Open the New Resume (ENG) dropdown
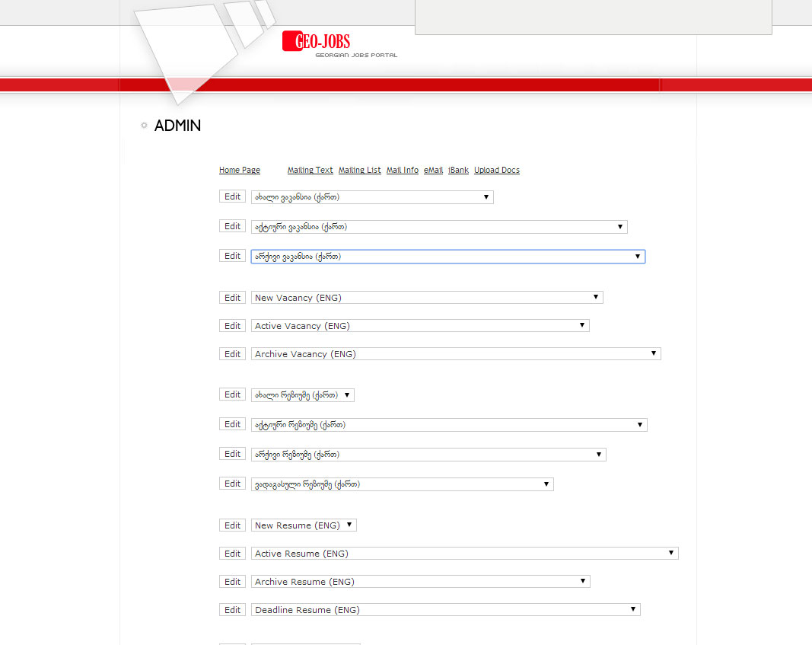The height and width of the screenshot is (645, 812). [x=303, y=525]
